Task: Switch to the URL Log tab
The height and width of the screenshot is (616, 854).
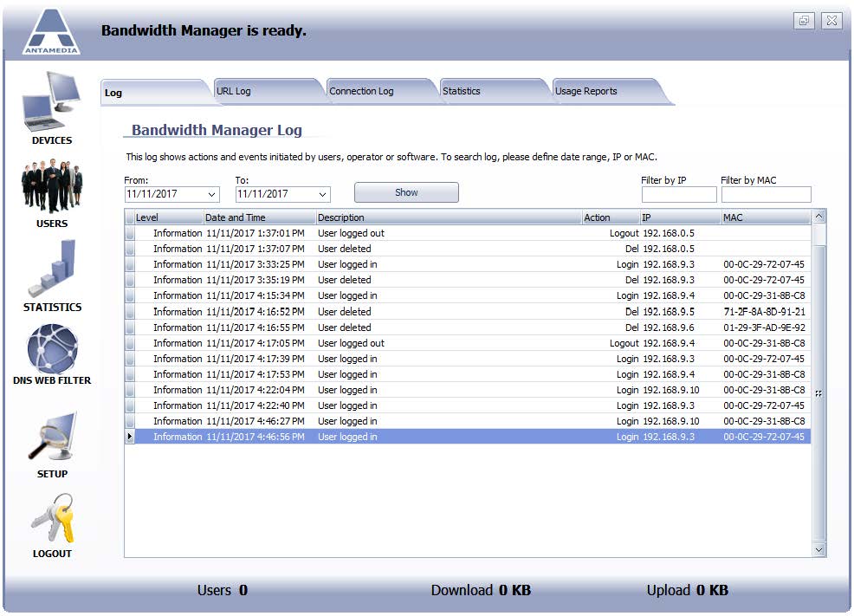Action: tap(267, 91)
